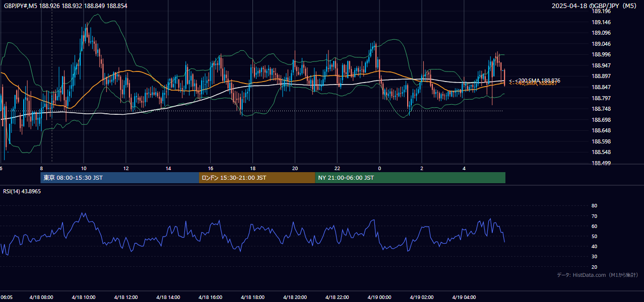
Task: Click hour tick 22 under the price chart
Action: [338, 168]
